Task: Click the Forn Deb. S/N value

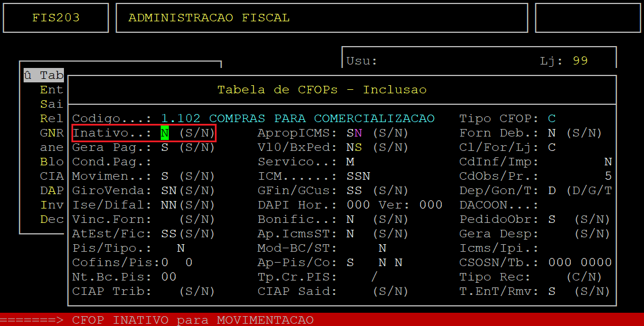Action: [x=552, y=133]
